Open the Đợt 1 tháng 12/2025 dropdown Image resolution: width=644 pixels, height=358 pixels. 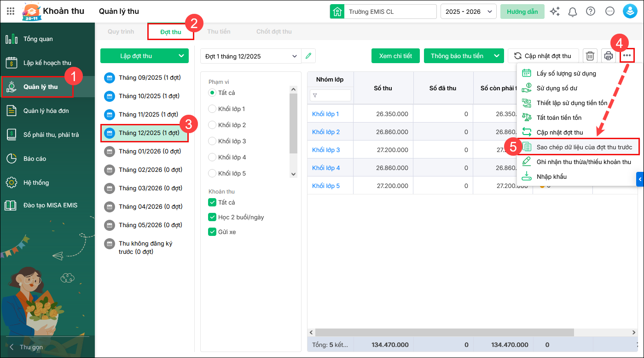[x=251, y=56]
